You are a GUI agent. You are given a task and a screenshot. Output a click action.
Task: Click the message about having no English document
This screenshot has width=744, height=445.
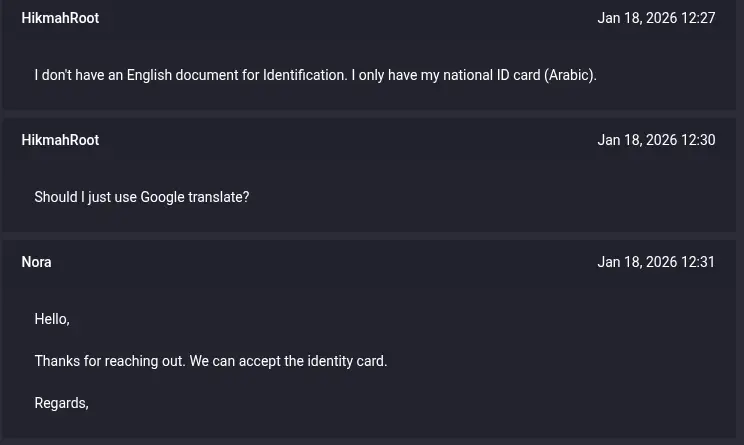coord(315,75)
